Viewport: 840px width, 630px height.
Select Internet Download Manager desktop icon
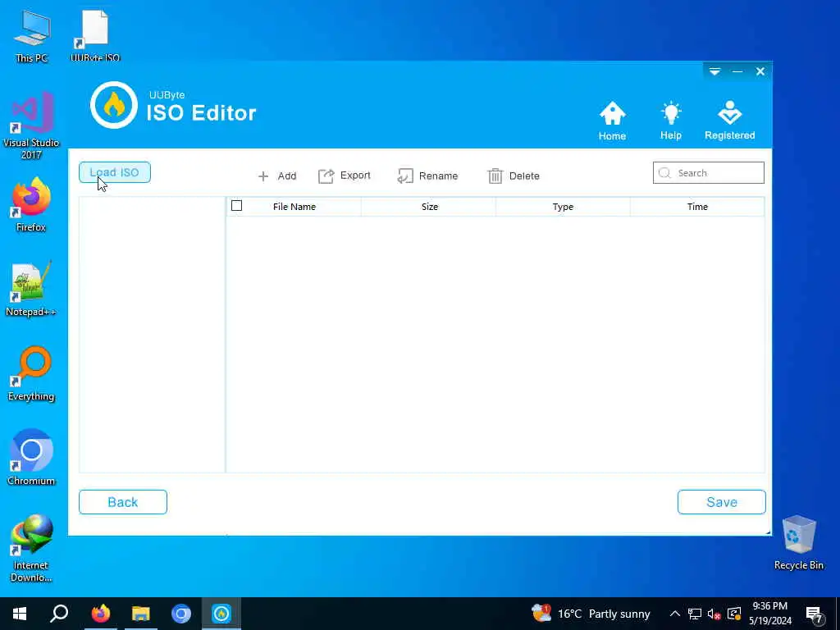click(x=31, y=548)
